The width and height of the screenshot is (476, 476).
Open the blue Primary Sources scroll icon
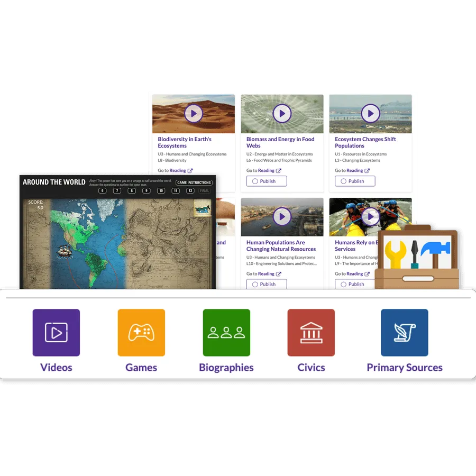405,333
